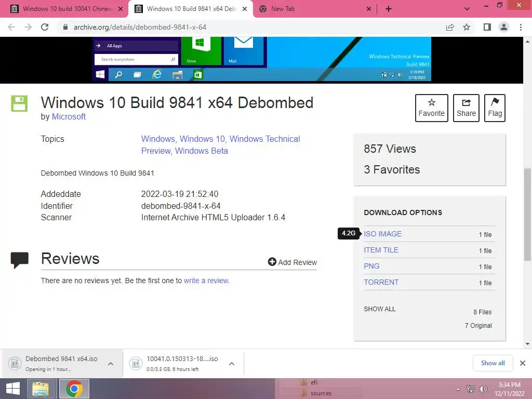Open File Explorer from taskbar
This screenshot has width=532, height=399.
(x=41, y=389)
